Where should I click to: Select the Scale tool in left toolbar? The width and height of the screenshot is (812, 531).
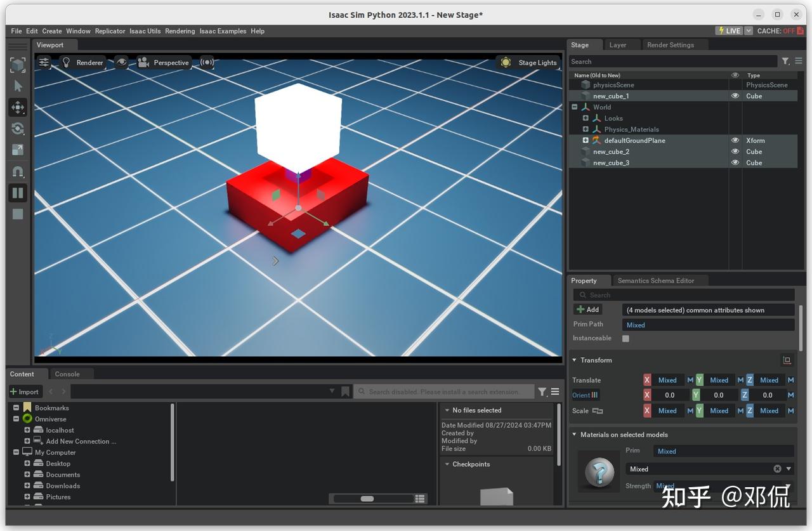(18, 150)
